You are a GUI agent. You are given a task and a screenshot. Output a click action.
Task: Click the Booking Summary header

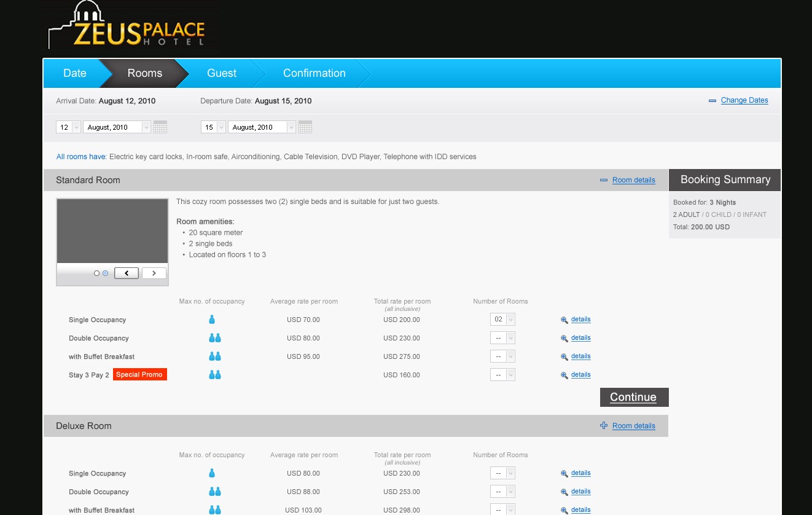point(725,179)
